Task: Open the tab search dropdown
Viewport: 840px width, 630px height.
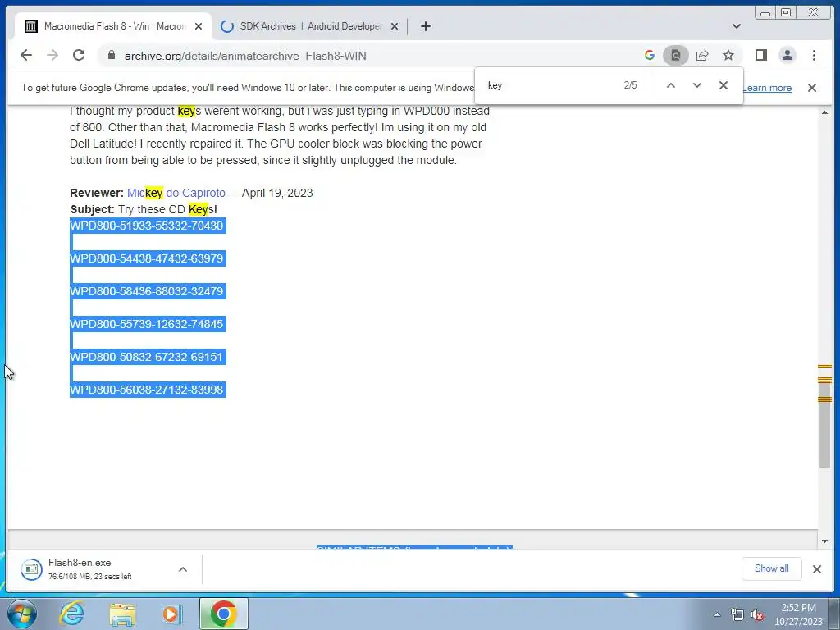Action: pyautogui.click(x=737, y=26)
